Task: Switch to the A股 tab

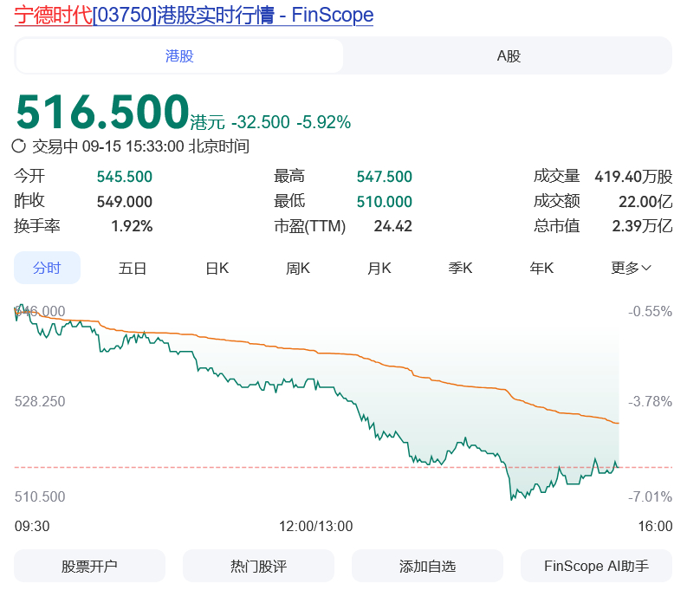Action: (509, 55)
